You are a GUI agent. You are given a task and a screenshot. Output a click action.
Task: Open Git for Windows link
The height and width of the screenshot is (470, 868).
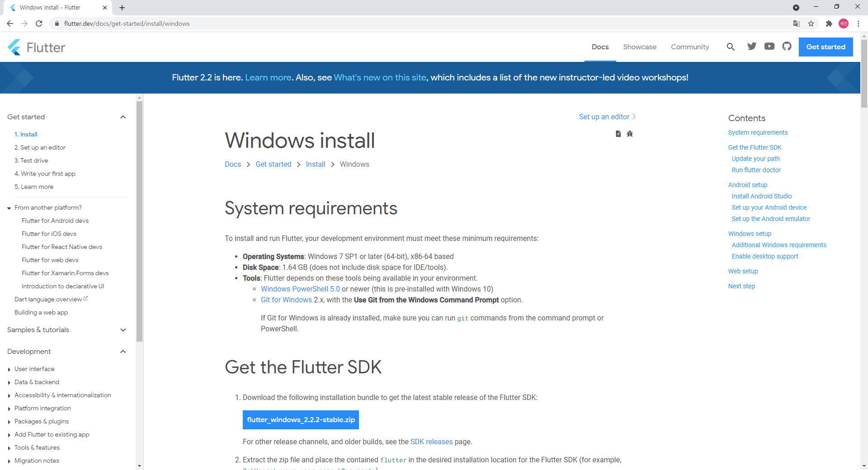pos(286,300)
